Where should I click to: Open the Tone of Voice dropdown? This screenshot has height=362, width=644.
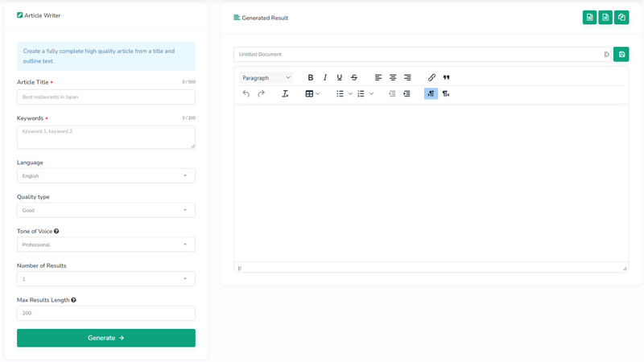point(106,245)
